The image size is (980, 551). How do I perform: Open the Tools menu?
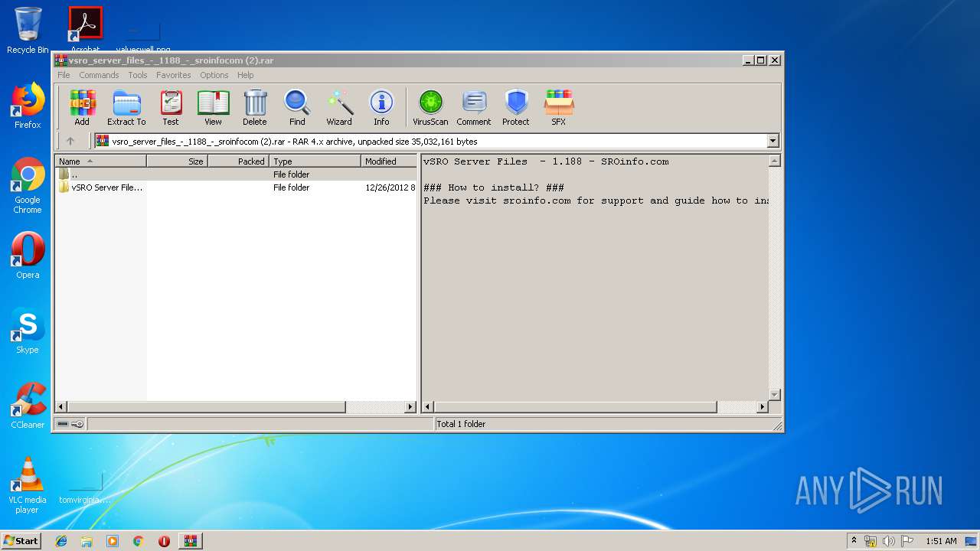tap(138, 75)
